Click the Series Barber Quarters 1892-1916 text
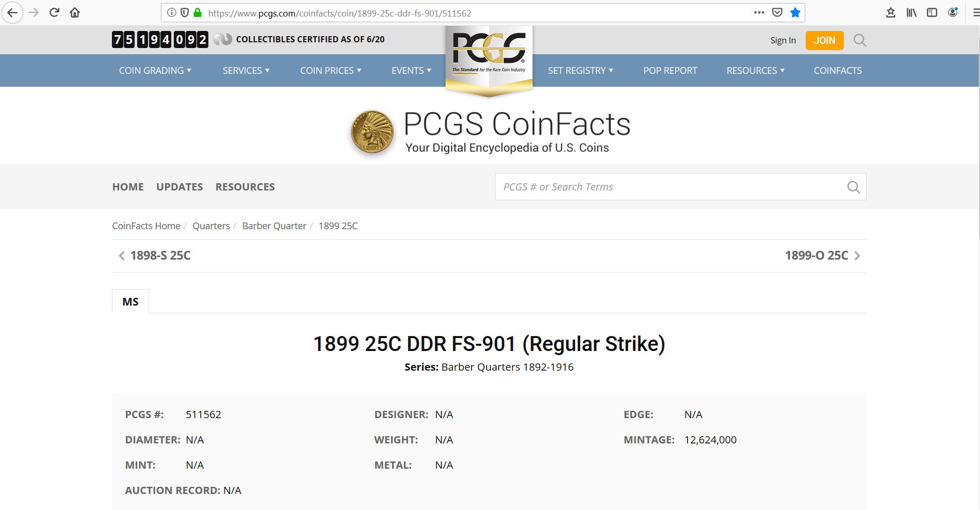This screenshot has width=980, height=510. point(489,367)
